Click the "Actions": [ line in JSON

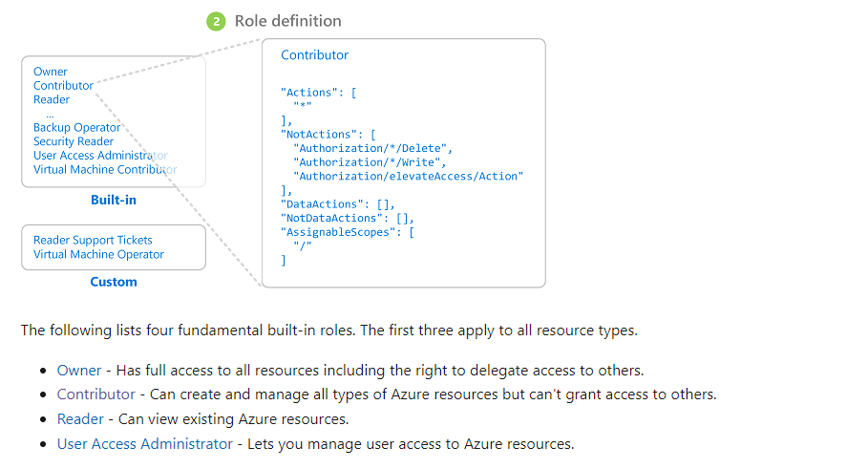[x=318, y=93]
